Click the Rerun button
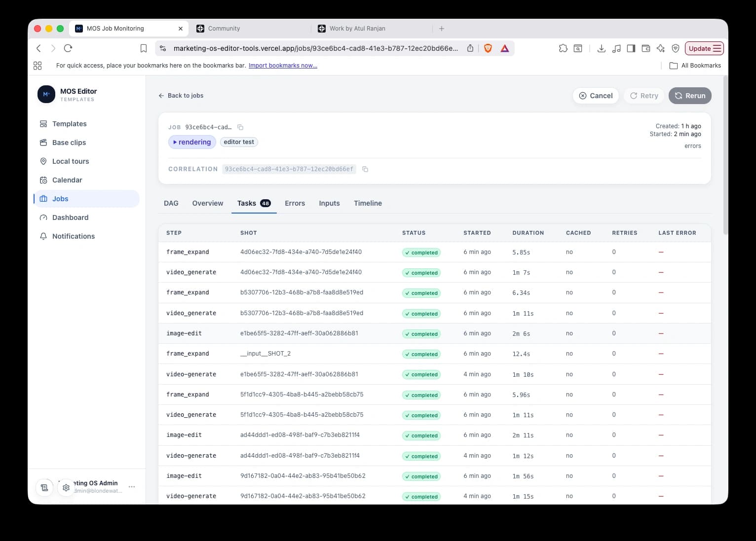 (690, 96)
